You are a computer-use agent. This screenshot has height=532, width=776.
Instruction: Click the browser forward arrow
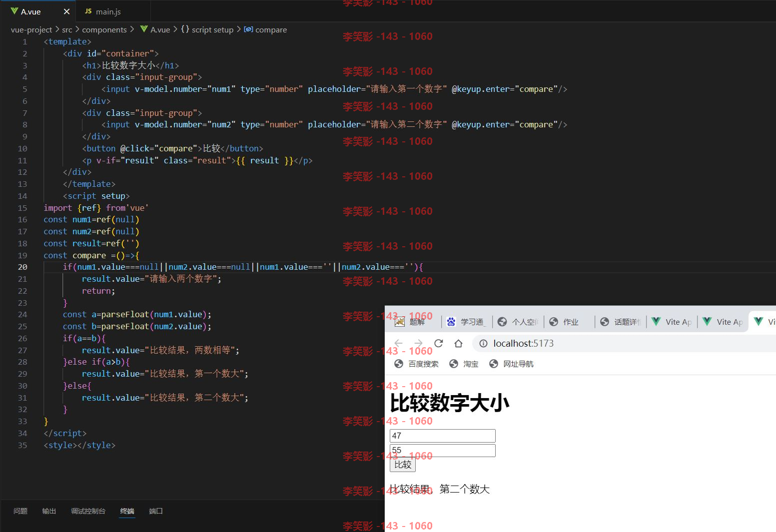click(x=418, y=343)
